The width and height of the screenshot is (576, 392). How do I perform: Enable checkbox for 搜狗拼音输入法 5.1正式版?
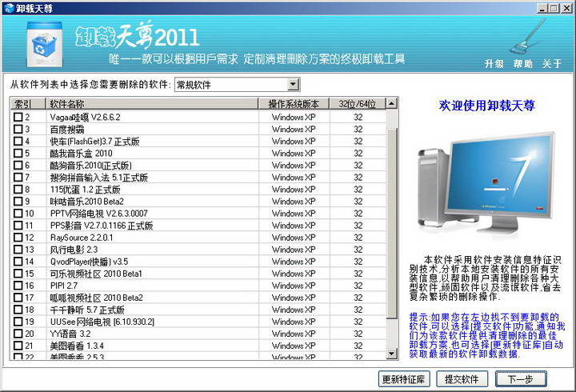[x=18, y=177]
